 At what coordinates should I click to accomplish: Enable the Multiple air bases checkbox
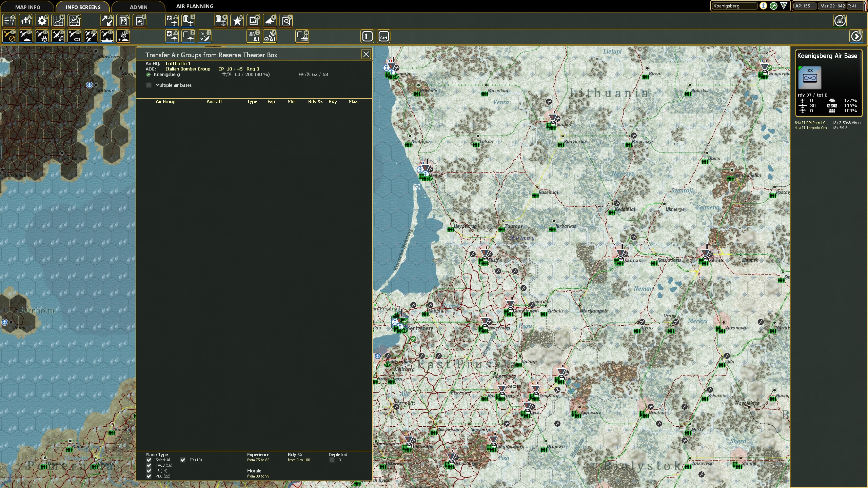[x=149, y=85]
